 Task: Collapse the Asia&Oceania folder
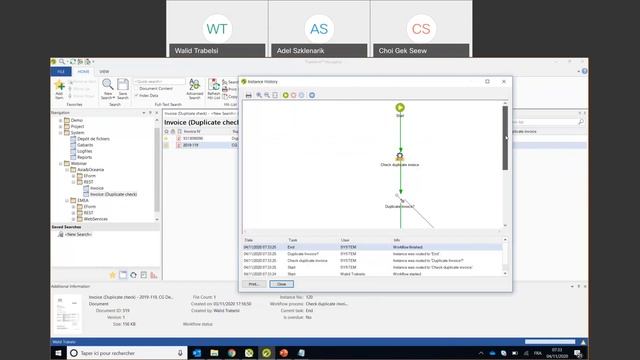(x=67, y=170)
